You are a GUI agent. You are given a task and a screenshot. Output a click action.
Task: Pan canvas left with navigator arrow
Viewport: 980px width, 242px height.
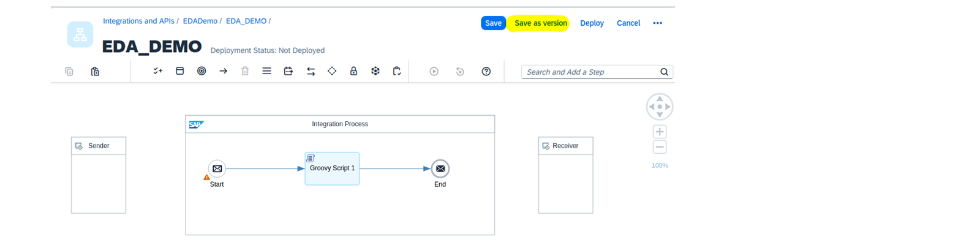tap(652, 107)
